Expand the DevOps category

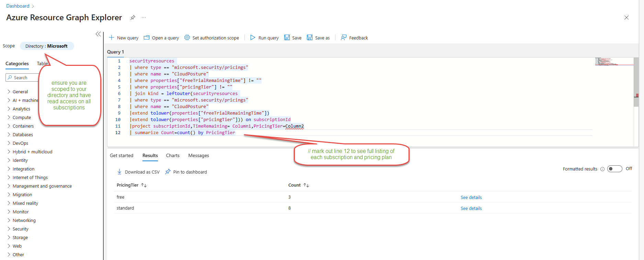[x=9, y=143]
